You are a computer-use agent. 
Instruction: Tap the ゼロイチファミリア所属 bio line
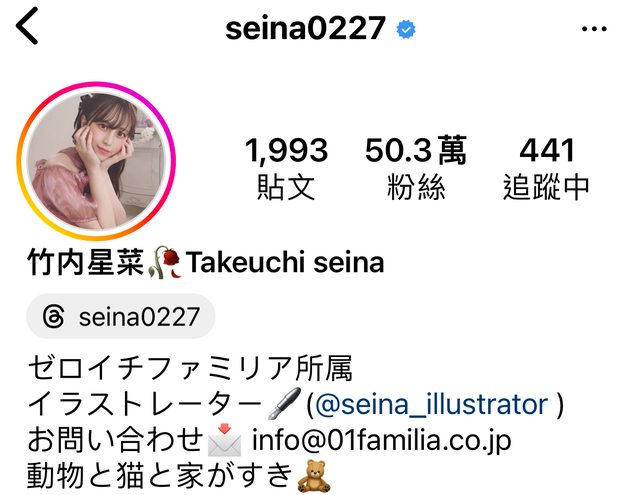[x=190, y=368]
